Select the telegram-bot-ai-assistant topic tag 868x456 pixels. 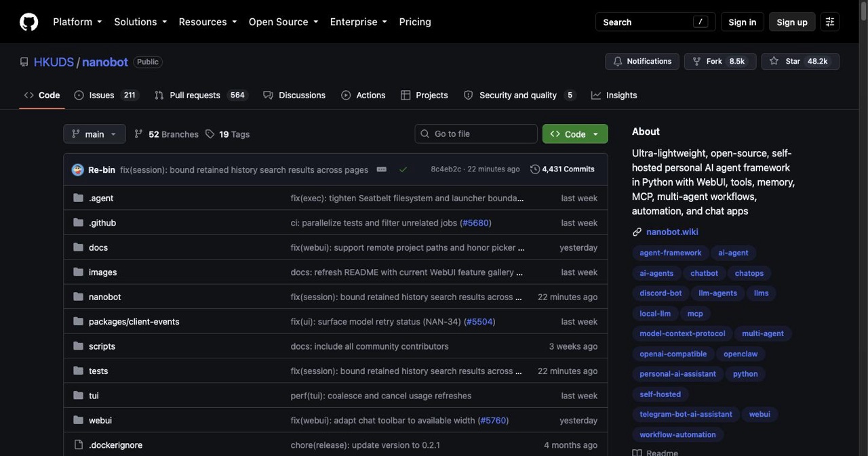point(686,414)
